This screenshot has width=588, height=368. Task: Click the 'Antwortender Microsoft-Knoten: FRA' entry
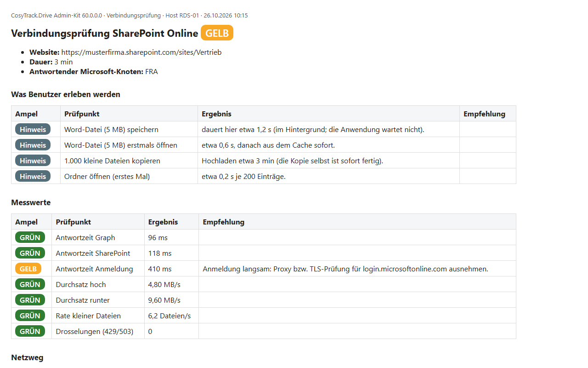pos(94,72)
